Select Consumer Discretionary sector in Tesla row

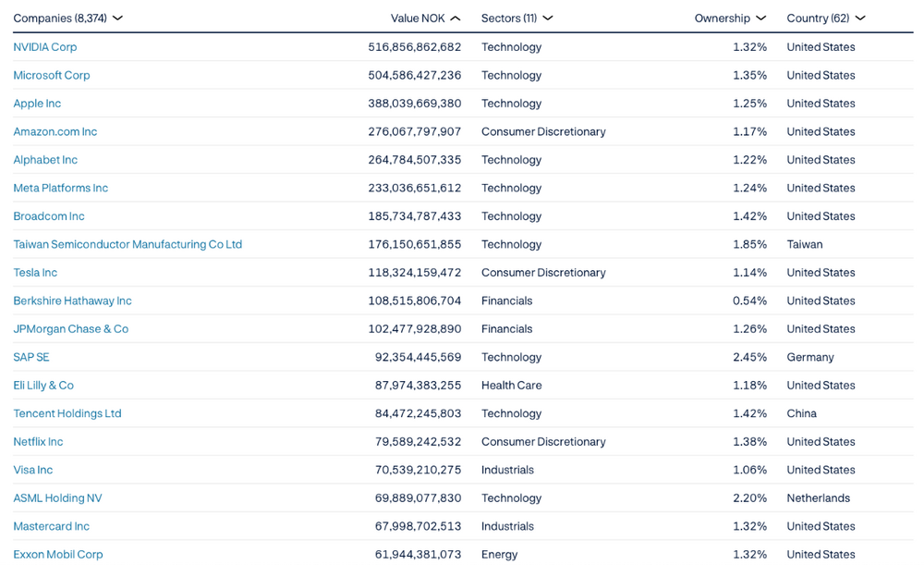pos(543,273)
